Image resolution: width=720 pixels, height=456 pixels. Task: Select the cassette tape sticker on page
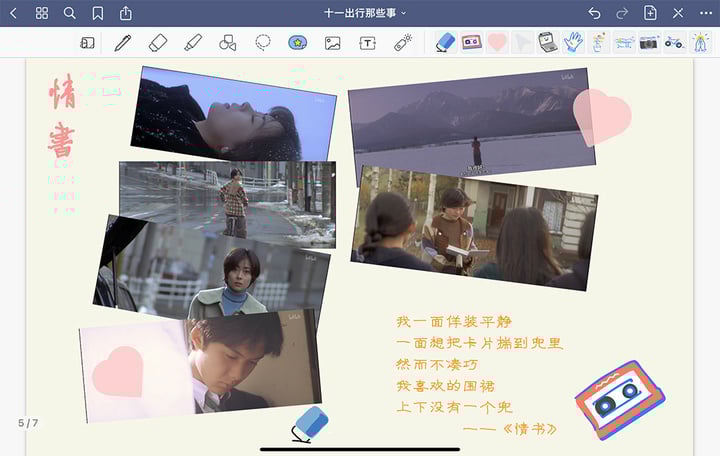coord(619,399)
